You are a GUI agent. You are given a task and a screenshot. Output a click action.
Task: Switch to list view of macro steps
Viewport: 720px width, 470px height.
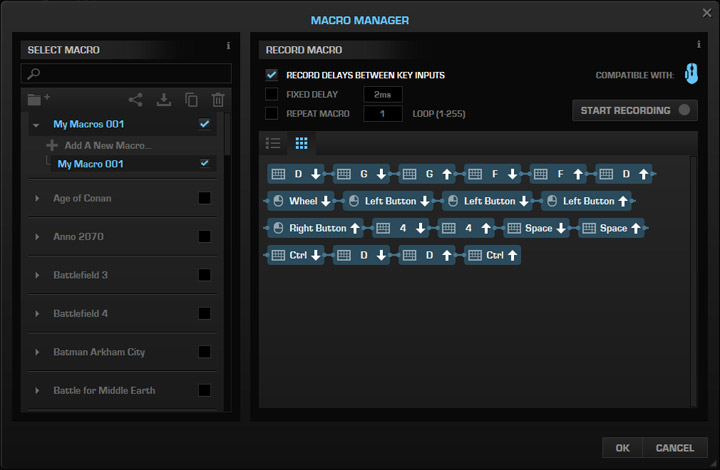click(273, 143)
